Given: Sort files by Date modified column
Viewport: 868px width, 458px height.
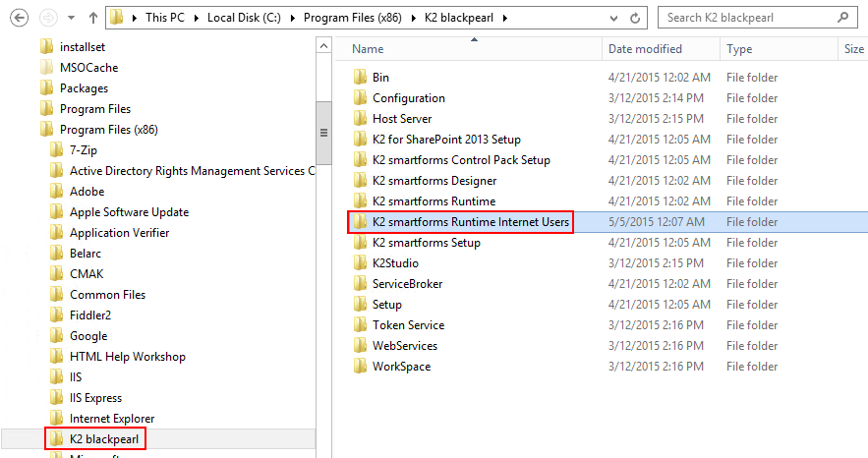Looking at the screenshot, I should tap(645, 49).
